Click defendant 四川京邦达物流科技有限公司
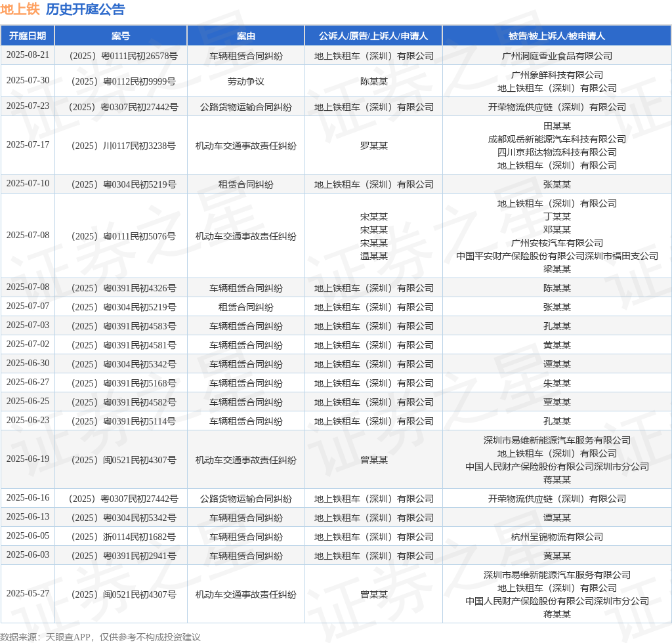672x643 pixels. 557,152
